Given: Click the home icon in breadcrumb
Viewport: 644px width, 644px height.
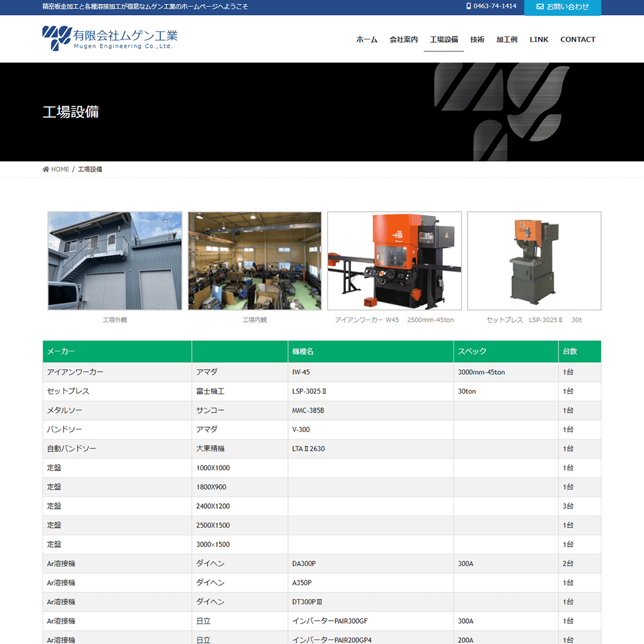Looking at the screenshot, I should coord(45,169).
